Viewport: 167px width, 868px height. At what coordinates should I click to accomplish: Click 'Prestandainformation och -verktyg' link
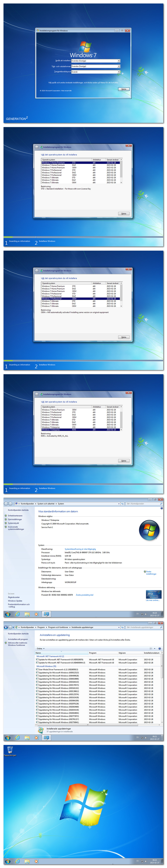pos(19,605)
